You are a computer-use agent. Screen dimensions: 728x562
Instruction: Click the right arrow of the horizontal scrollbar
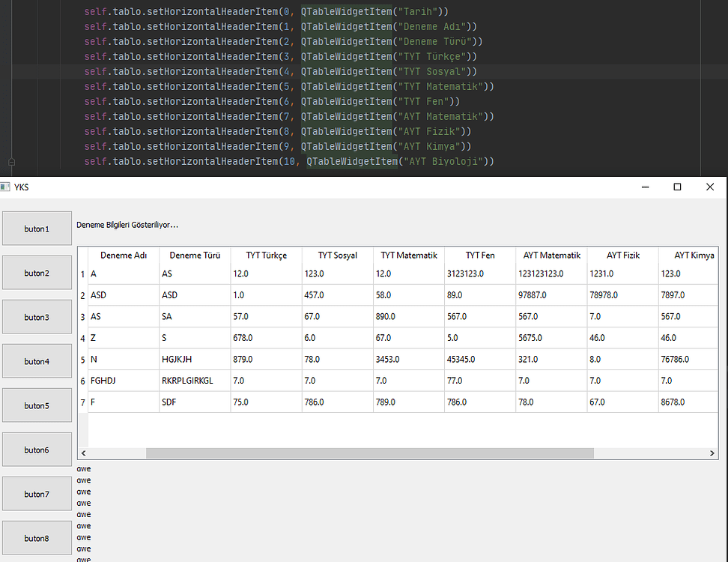point(712,453)
